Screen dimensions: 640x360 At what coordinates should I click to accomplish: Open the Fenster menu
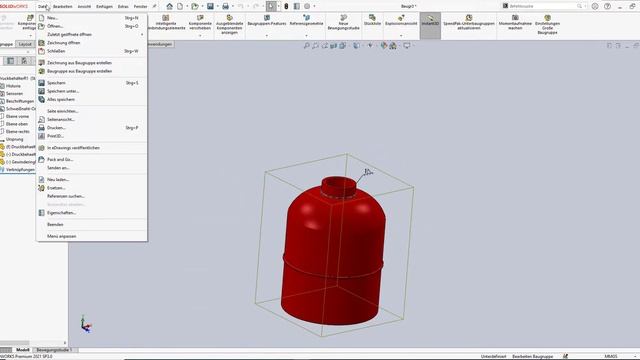[x=140, y=7]
